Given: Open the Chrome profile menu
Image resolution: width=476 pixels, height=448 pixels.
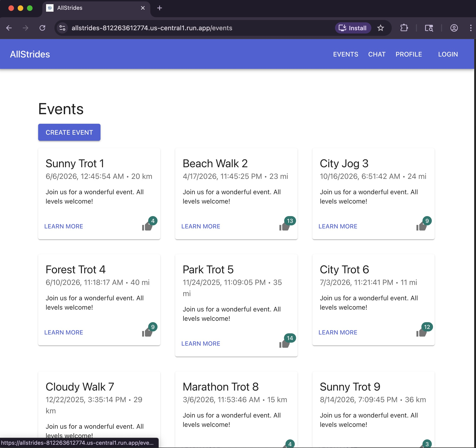Looking at the screenshot, I should click(454, 28).
